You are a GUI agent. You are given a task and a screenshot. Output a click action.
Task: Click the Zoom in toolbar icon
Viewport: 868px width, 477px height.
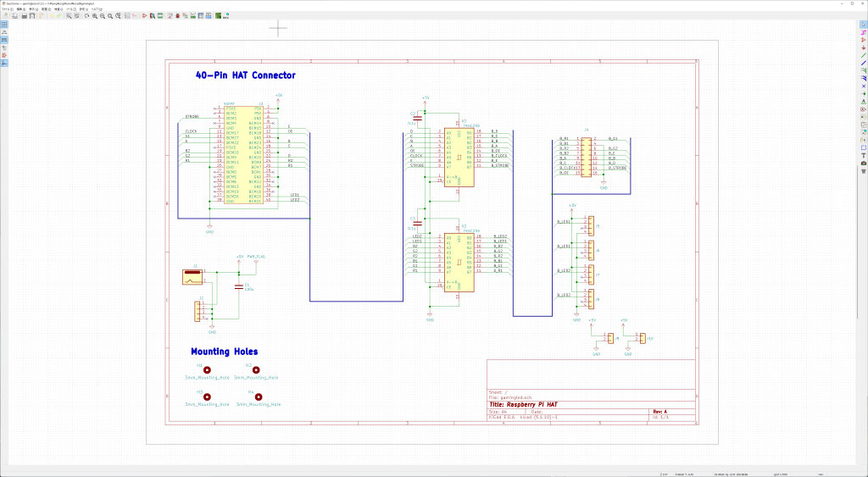(x=94, y=15)
